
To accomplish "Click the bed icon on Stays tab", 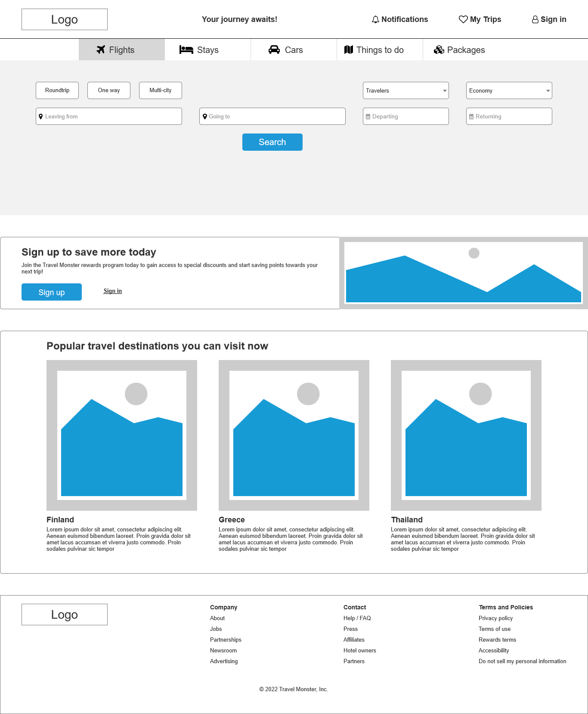I will click(x=186, y=50).
